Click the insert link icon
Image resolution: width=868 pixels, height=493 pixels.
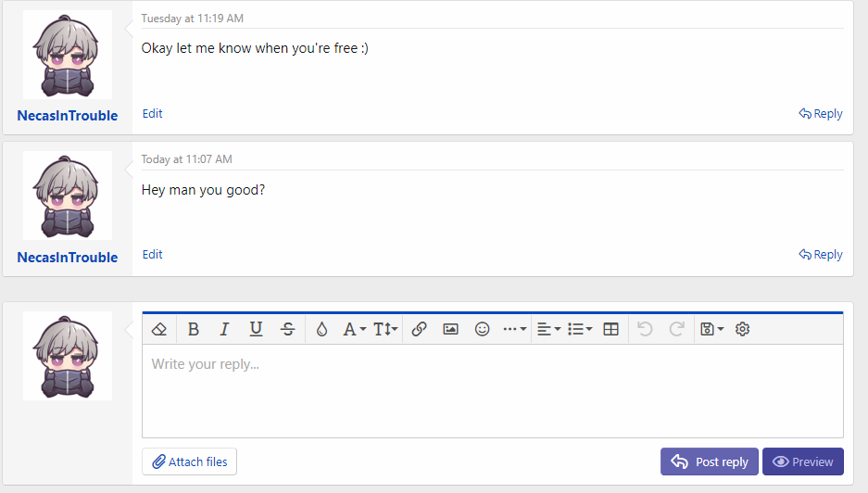tap(419, 329)
